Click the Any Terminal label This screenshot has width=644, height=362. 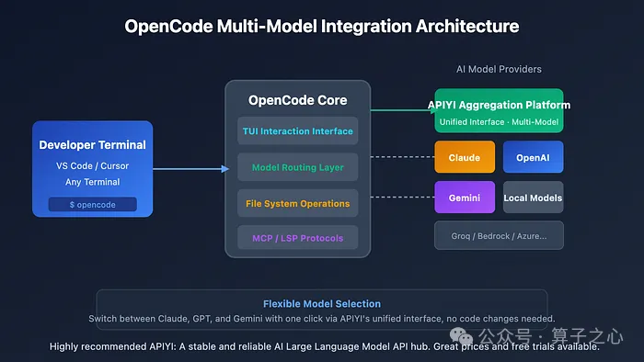[92, 182]
